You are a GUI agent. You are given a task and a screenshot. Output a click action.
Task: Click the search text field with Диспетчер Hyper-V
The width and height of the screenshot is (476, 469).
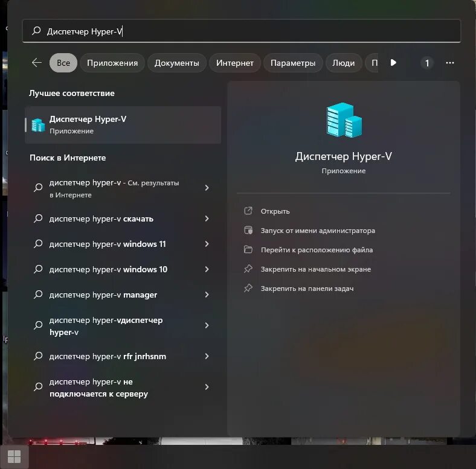coord(242,31)
